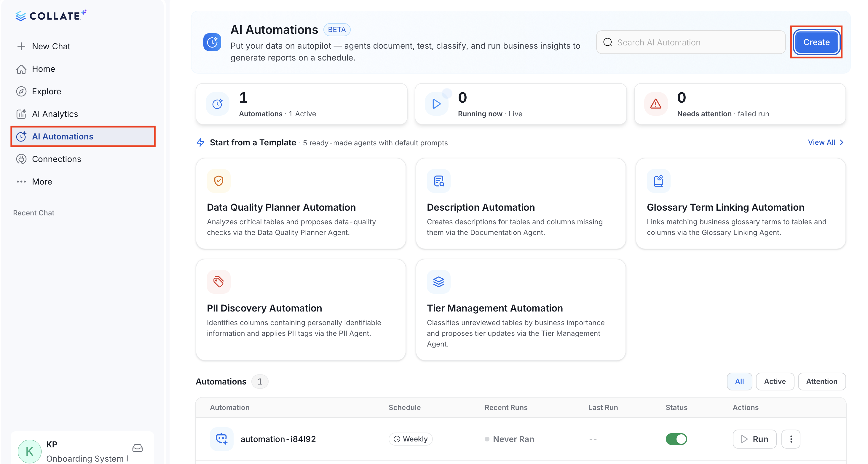Click the View All link

pyautogui.click(x=826, y=142)
